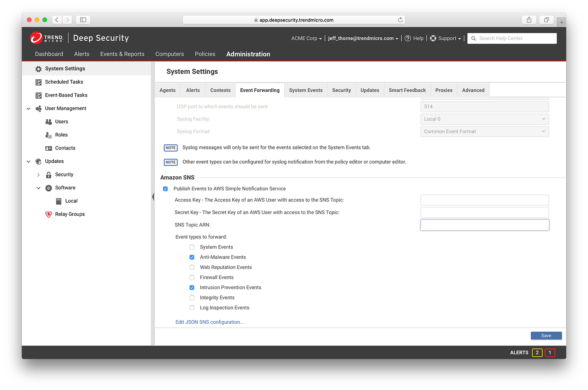
Task: Click the Relay Groups icon in sidebar
Action: (x=48, y=214)
